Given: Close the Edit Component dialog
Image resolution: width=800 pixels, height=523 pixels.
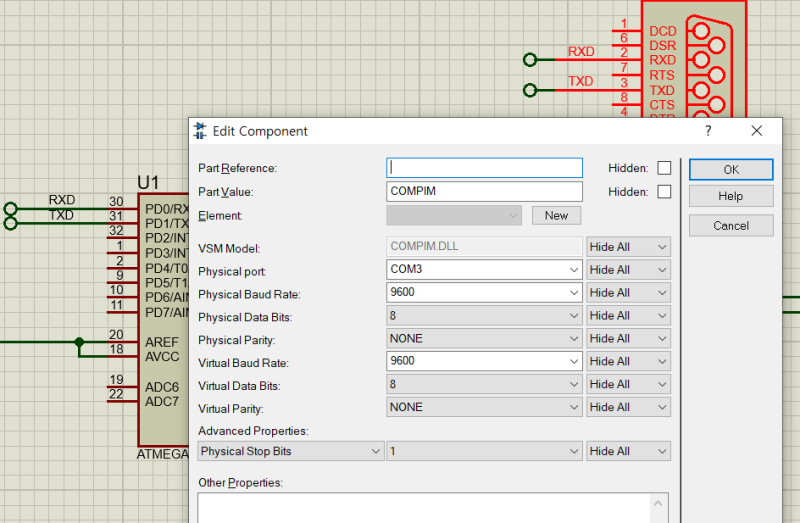Looking at the screenshot, I should pyautogui.click(x=757, y=131).
